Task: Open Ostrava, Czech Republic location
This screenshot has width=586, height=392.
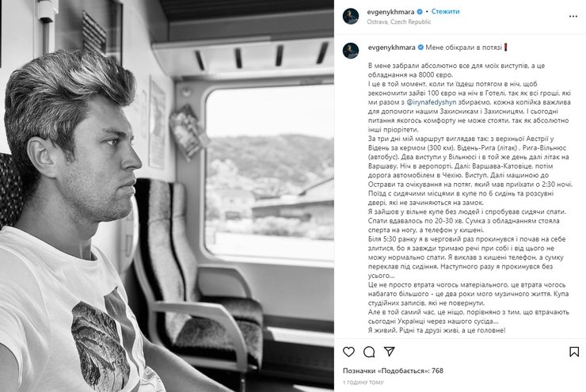Action: coord(399,21)
